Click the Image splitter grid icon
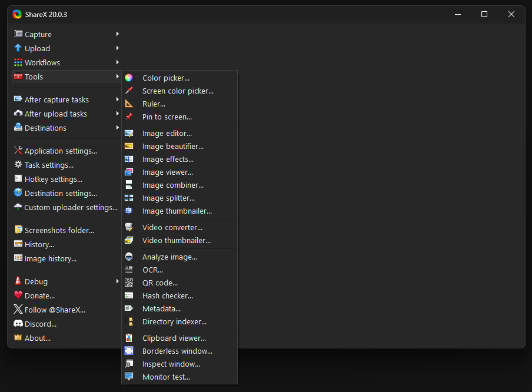Screen dimensions: 532x392 [129, 198]
